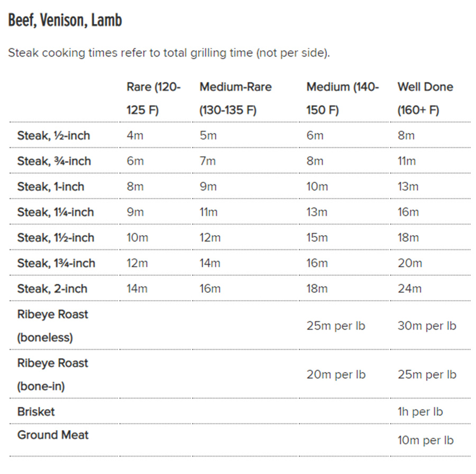The image size is (476, 474).
Task: Select the "Ground Meat" row label
Action: click(x=53, y=435)
